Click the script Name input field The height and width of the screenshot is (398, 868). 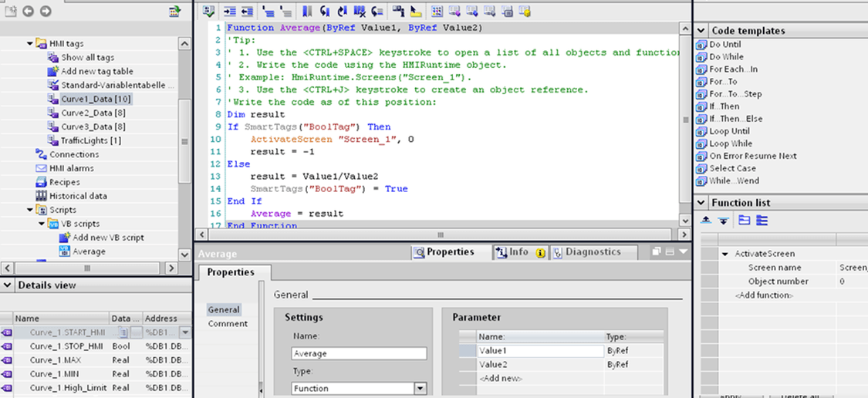pos(359,353)
